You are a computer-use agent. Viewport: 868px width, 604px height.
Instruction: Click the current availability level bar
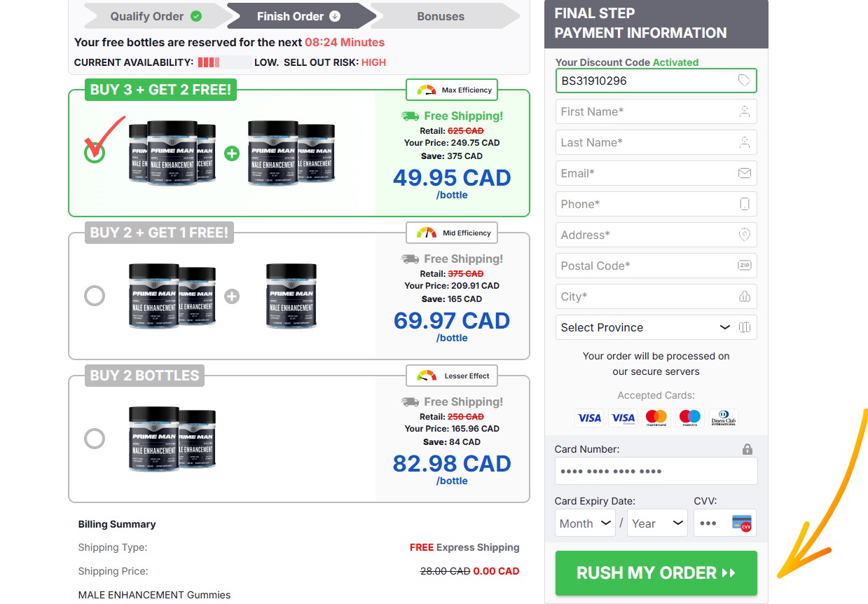(x=224, y=62)
